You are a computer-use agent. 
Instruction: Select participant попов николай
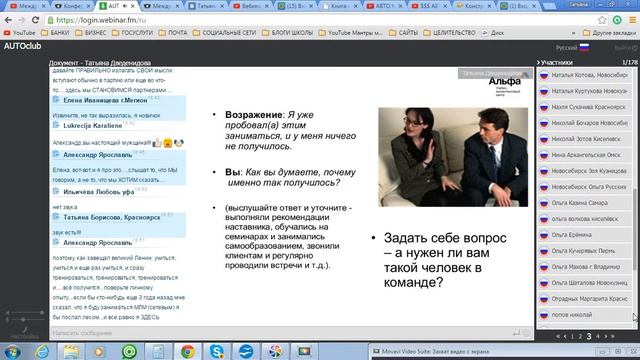pos(584,315)
